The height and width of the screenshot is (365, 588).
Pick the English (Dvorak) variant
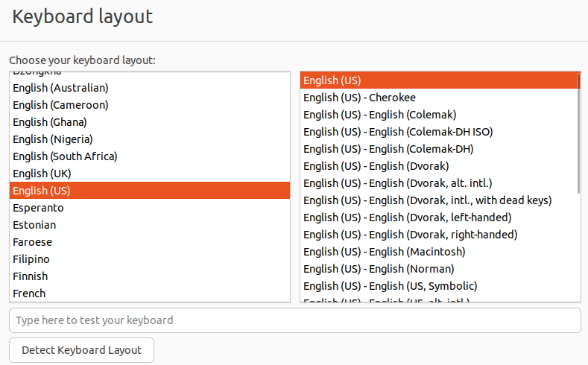[x=376, y=166]
